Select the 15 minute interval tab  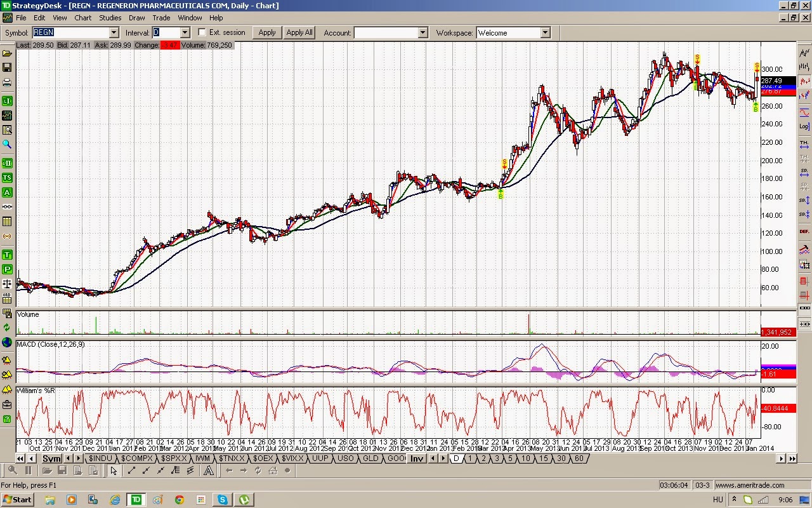(x=544, y=458)
